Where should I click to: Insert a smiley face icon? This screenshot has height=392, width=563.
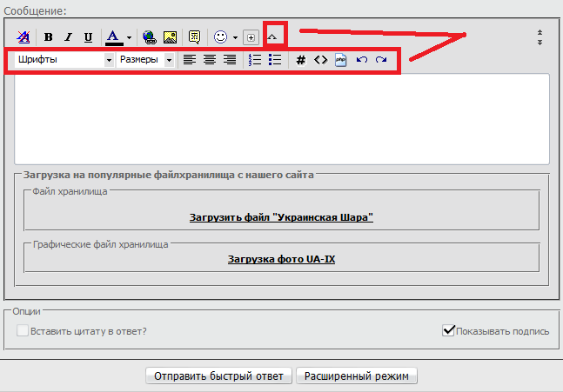220,37
